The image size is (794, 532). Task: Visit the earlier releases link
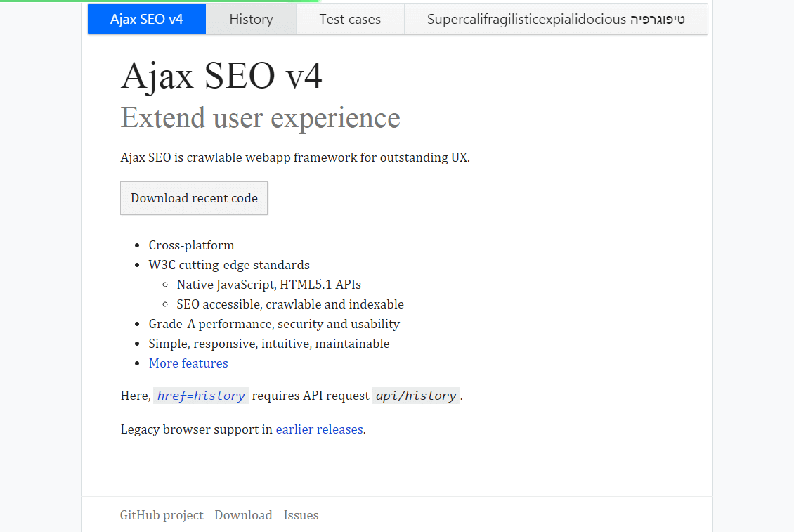(319, 429)
